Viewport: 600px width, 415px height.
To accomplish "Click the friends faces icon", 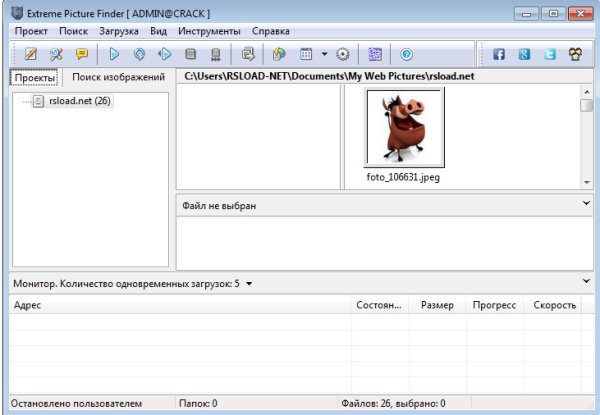I will click(575, 54).
